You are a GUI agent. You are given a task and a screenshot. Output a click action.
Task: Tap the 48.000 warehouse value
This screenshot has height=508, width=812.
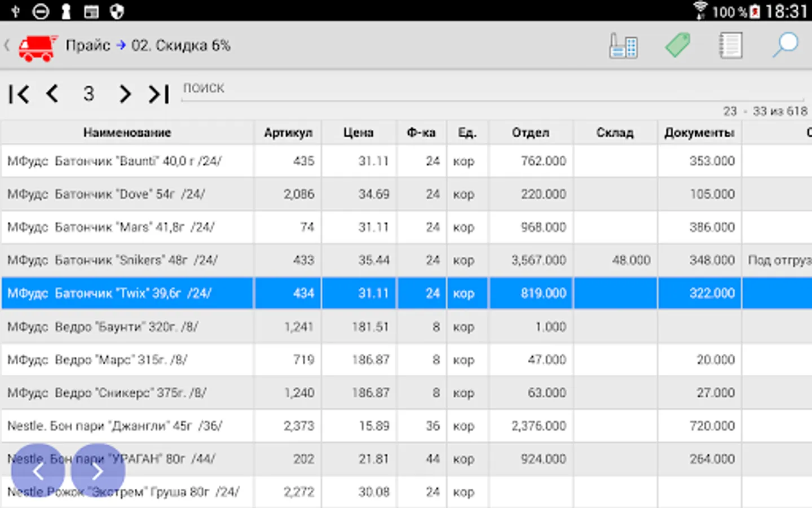631,260
